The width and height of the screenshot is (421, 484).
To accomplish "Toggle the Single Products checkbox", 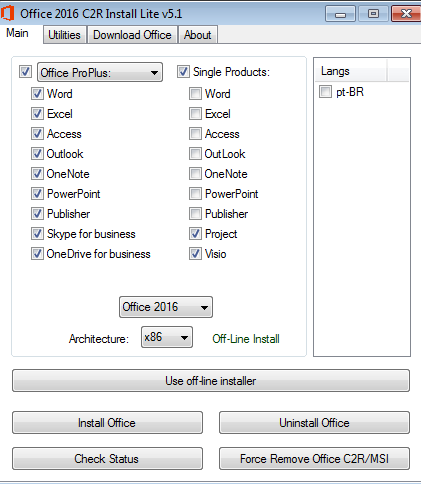I will point(183,72).
